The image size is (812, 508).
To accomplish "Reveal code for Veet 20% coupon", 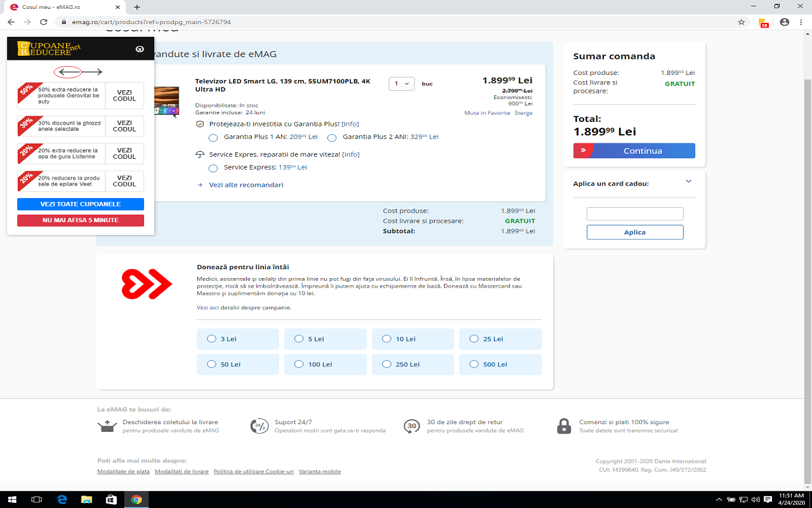I will (124, 181).
